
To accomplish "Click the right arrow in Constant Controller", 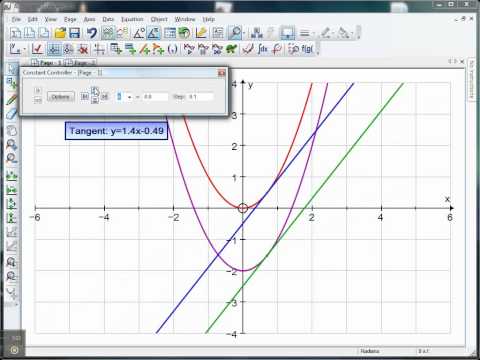I will click(105, 97).
